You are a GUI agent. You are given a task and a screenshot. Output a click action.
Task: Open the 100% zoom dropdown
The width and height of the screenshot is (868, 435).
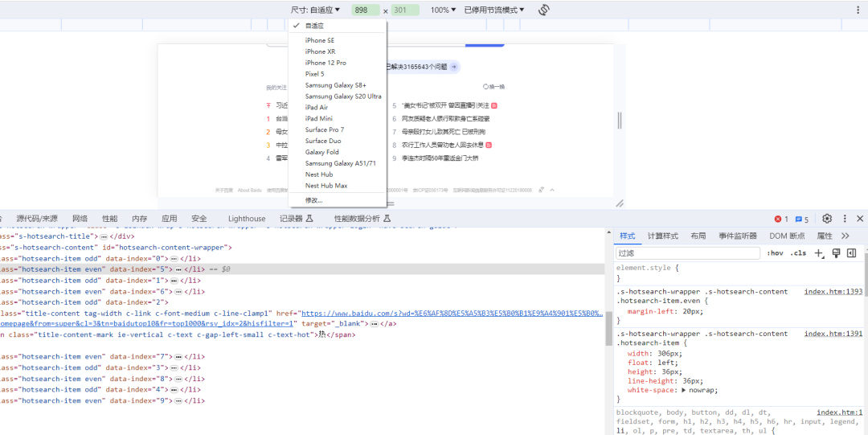click(x=443, y=10)
